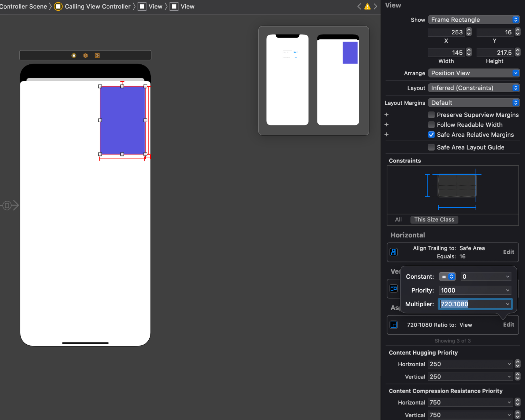Uncheck Safe Area Relative Margins
The image size is (525, 420).
click(x=431, y=135)
